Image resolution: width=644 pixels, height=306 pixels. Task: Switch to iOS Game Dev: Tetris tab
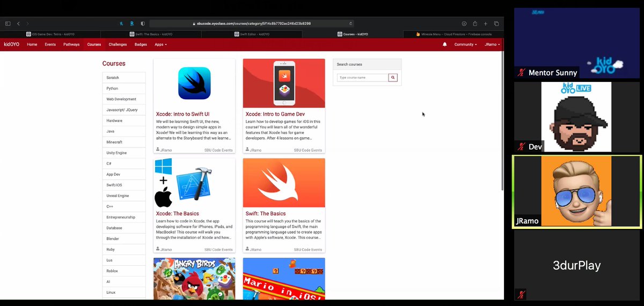coord(50,34)
